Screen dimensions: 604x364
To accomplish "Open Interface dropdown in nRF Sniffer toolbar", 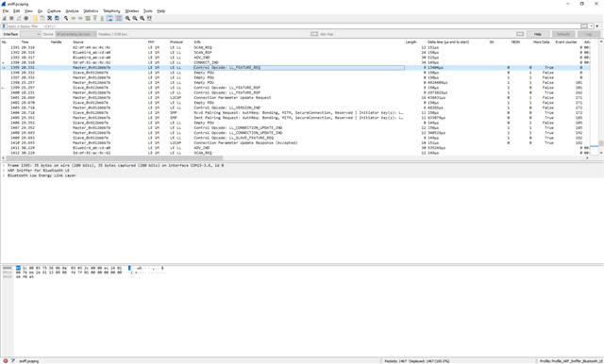I will coord(30,34).
